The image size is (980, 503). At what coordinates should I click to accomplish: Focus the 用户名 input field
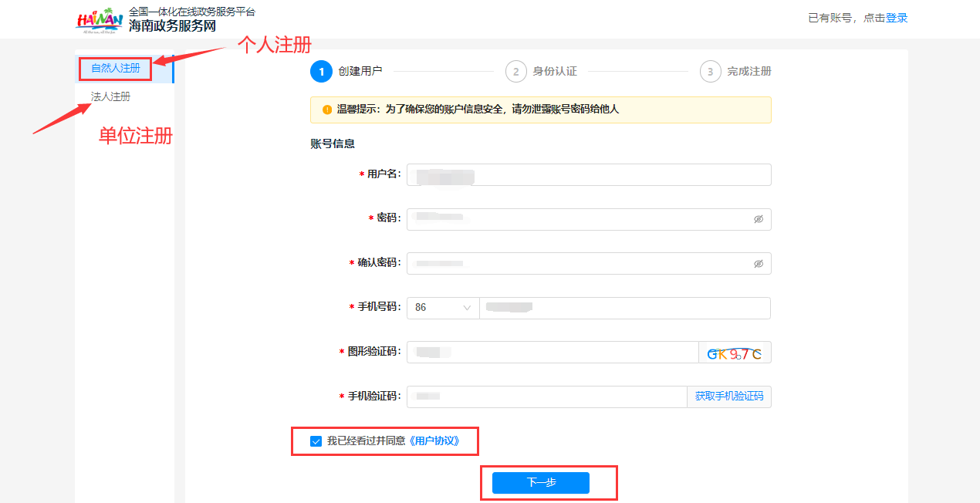point(589,175)
